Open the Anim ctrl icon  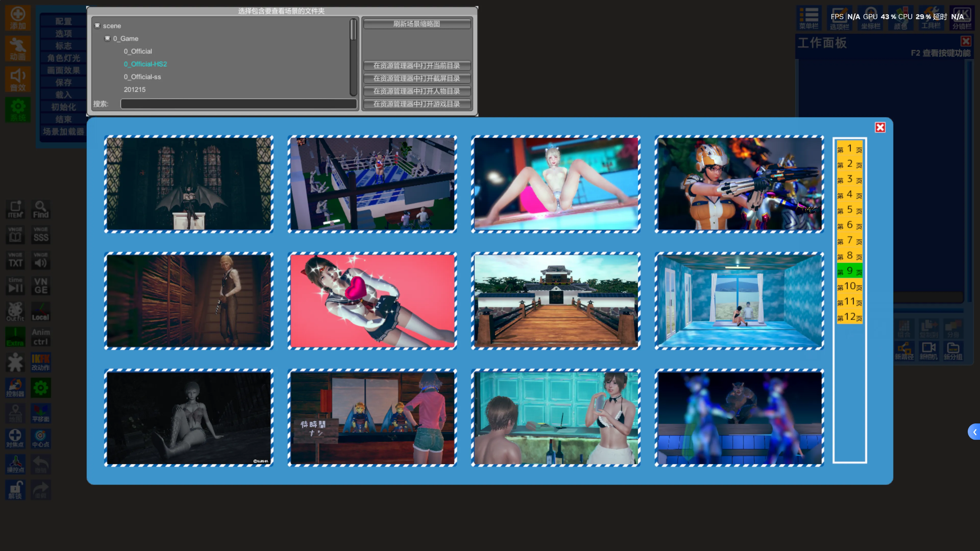coord(41,337)
